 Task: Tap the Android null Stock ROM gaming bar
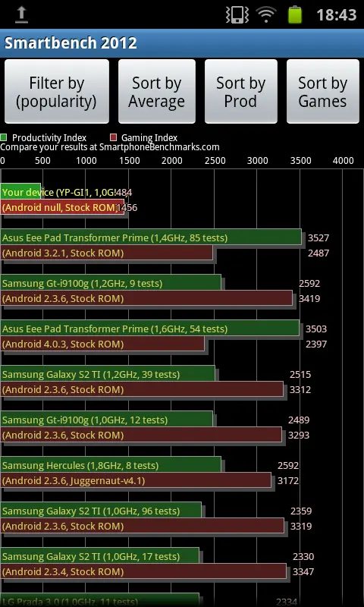pyautogui.click(x=62, y=207)
